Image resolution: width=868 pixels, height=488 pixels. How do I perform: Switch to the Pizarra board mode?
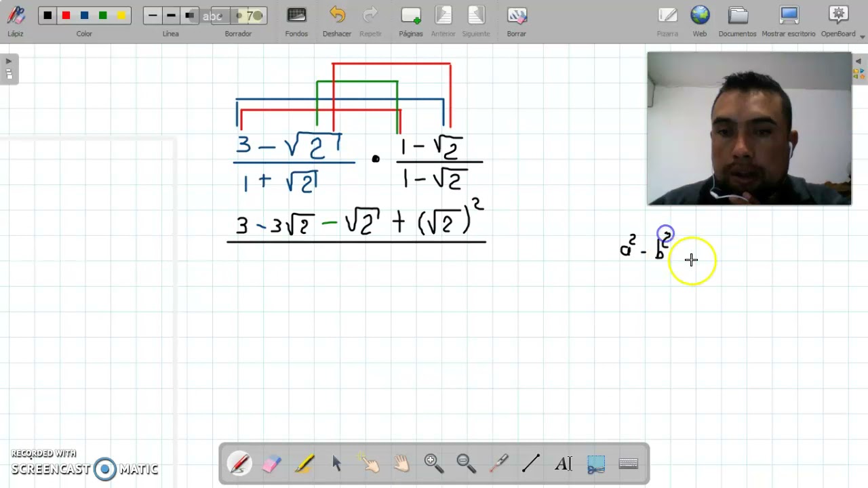pyautogui.click(x=667, y=20)
